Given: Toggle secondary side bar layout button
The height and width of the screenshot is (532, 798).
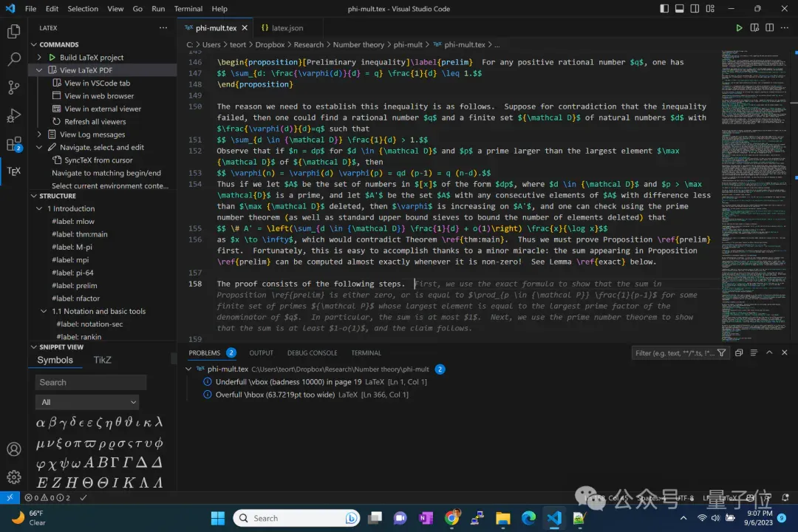Looking at the screenshot, I should [x=695, y=9].
